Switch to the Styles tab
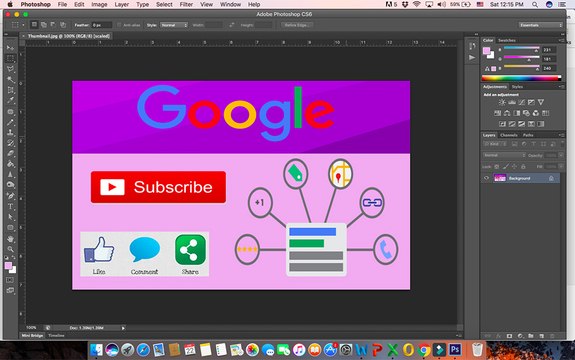This screenshot has width=575, height=360. [x=517, y=87]
